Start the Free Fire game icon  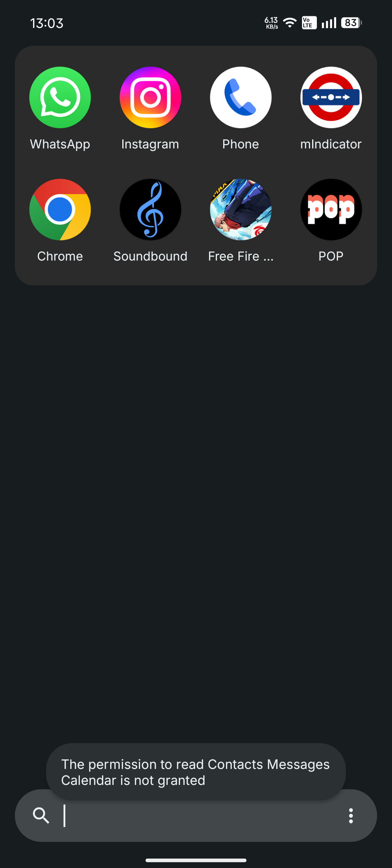241,209
